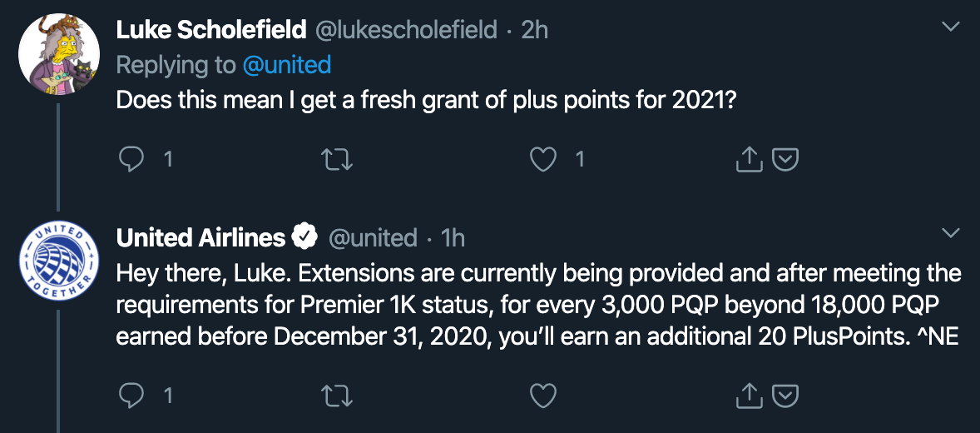Share Luke Scholefield's tweet

[x=750, y=159]
